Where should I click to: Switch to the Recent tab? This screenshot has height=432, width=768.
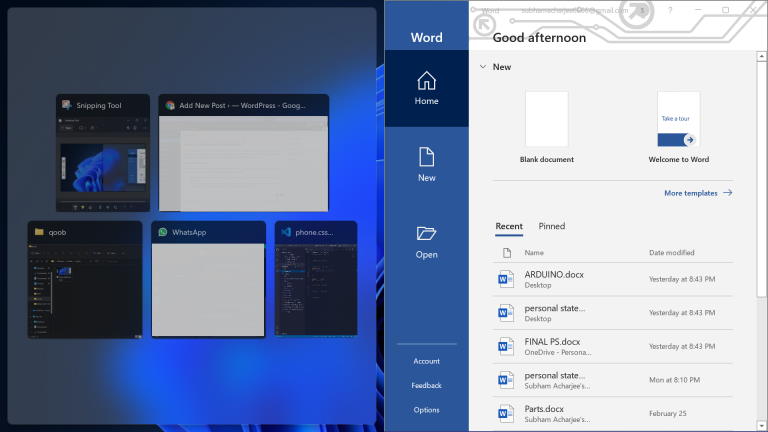(x=509, y=226)
